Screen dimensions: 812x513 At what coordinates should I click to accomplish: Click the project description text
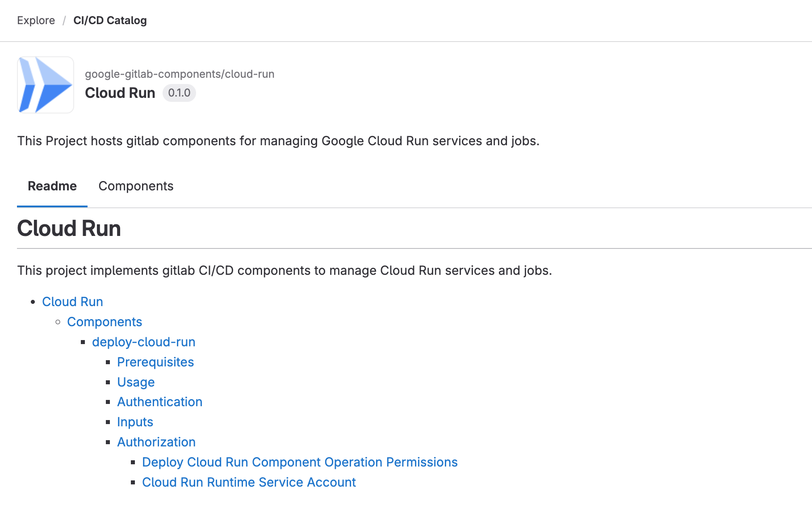click(x=278, y=141)
